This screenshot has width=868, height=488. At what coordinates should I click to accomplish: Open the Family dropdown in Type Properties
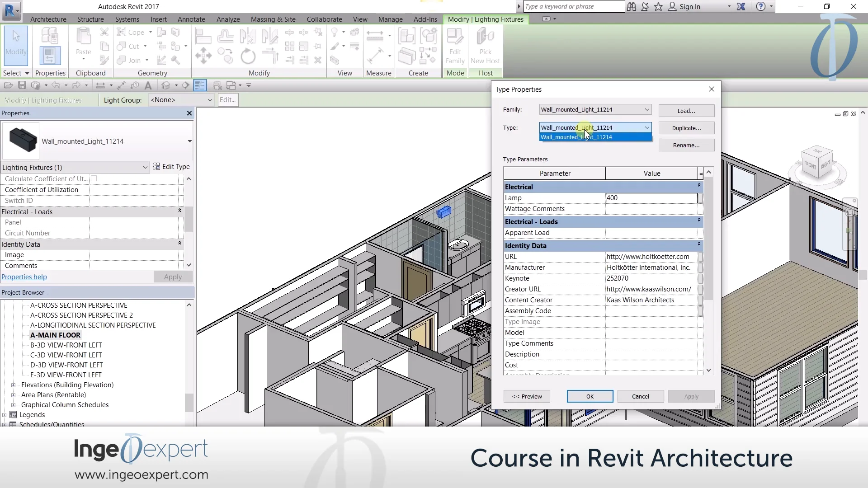point(647,110)
